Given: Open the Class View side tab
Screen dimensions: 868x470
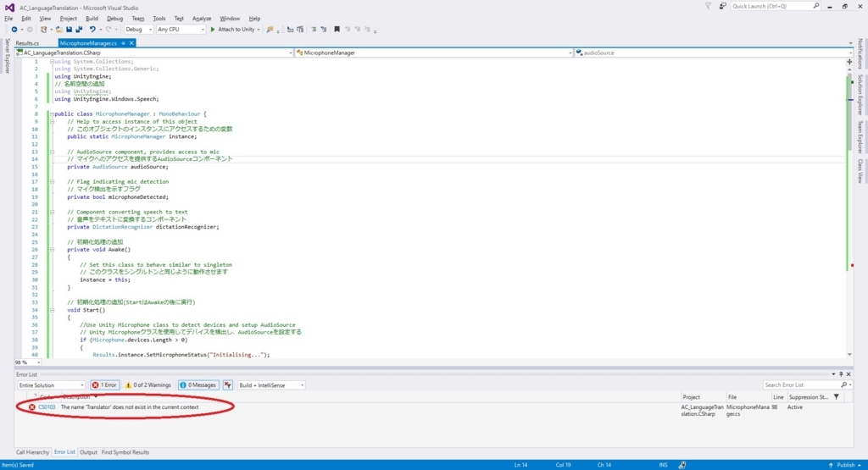Looking at the screenshot, I should pos(860,171).
